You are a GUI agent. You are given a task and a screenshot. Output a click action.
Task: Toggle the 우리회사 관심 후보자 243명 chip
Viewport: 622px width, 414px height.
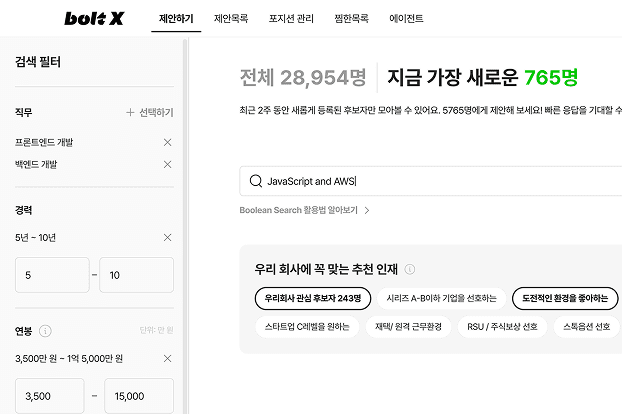pyautogui.click(x=313, y=298)
